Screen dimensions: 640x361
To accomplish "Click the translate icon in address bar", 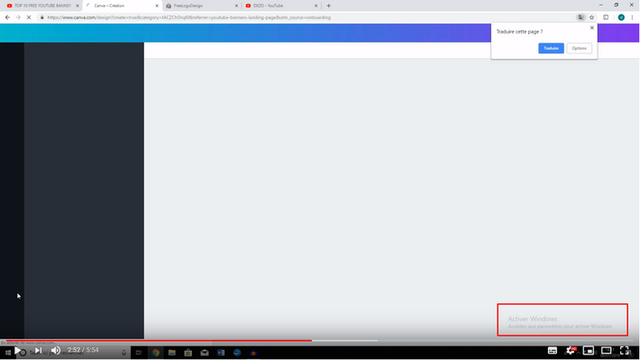I will point(580,18).
